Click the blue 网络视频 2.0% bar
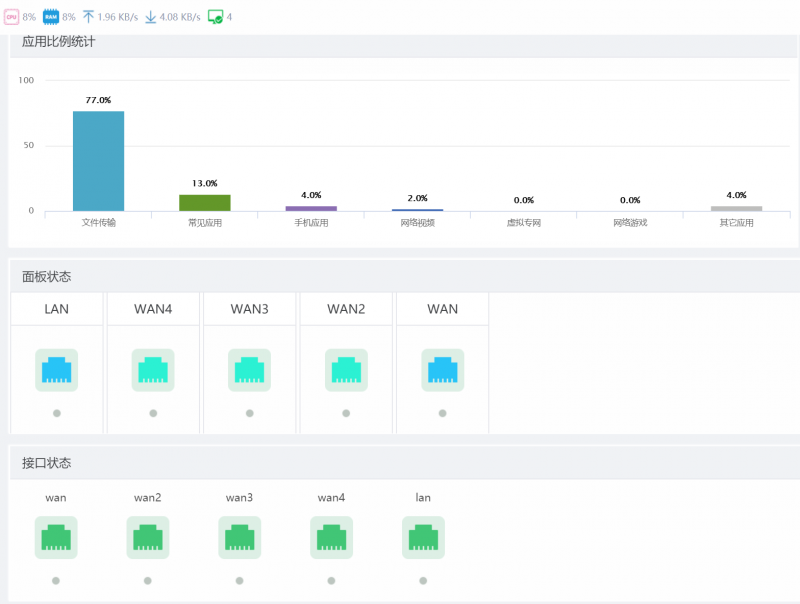This screenshot has height=604, width=800. pos(417,210)
